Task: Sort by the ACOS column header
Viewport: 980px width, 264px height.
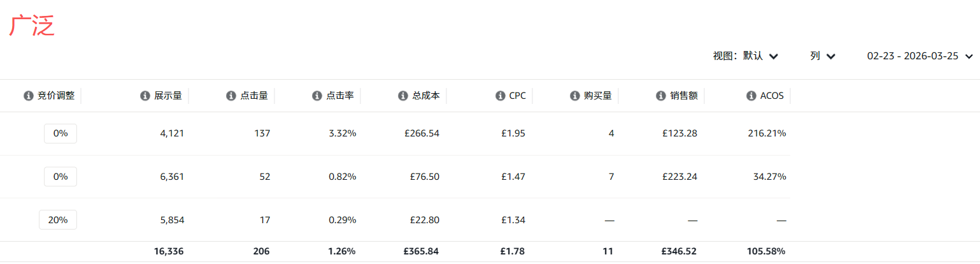Action: 772,96
